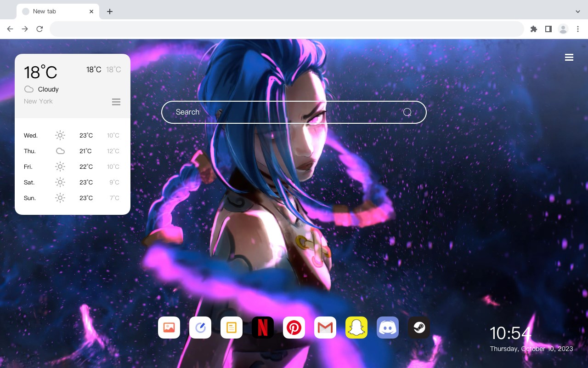Launch the Pinterest shortcut

coord(294,328)
